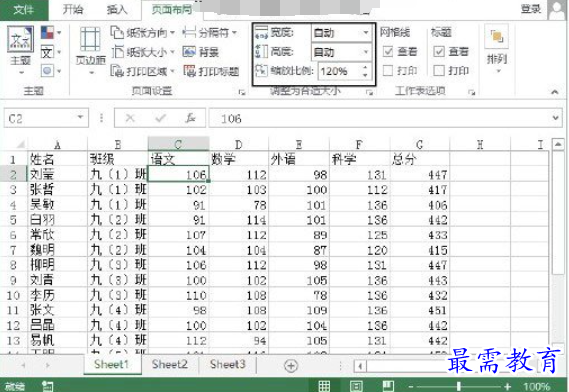Select the Page Layout (页面布局) tab
The width and height of the screenshot is (569, 392).
tap(172, 10)
